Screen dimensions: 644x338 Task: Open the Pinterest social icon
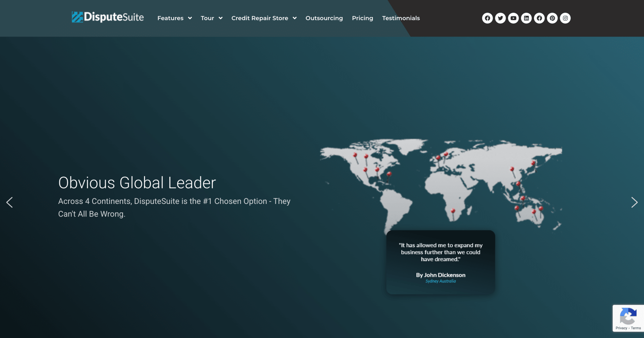coord(552,18)
